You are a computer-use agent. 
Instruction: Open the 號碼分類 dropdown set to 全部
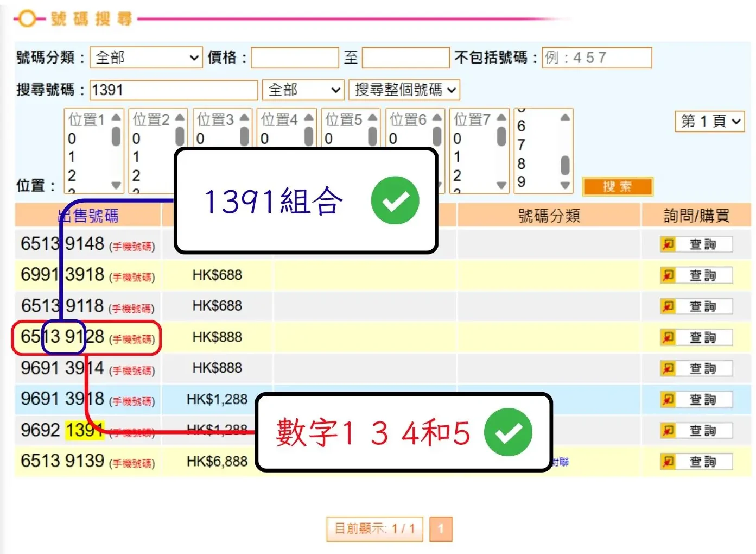pyautogui.click(x=146, y=58)
